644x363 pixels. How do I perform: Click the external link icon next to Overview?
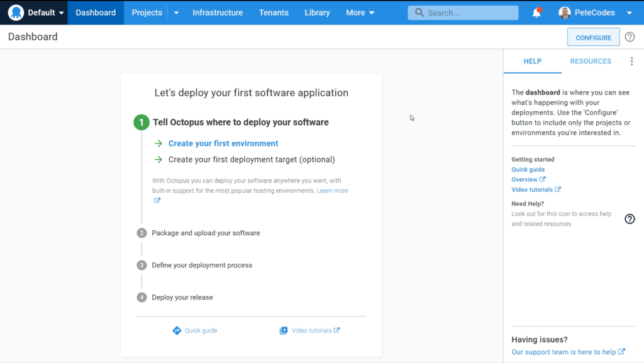[x=543, y=179]
